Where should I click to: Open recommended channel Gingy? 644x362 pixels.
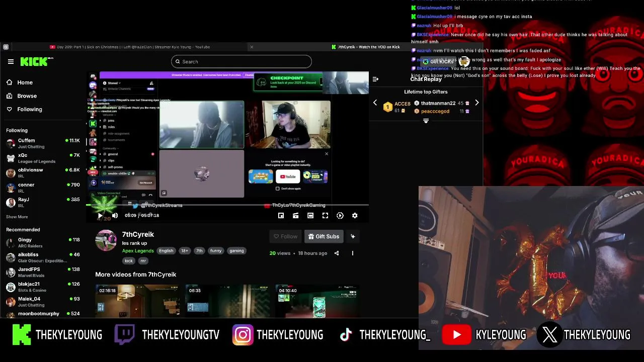pyautogui.click(x=43, y=243)
